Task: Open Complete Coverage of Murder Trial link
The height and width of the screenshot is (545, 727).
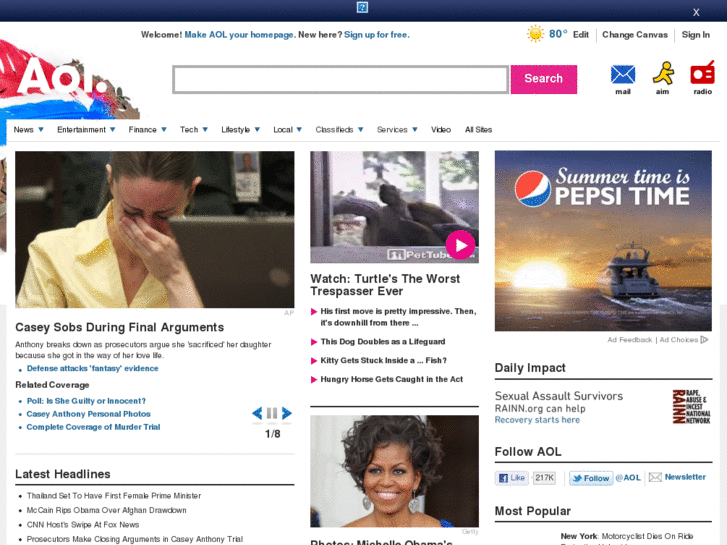Action: pos(93,427)
